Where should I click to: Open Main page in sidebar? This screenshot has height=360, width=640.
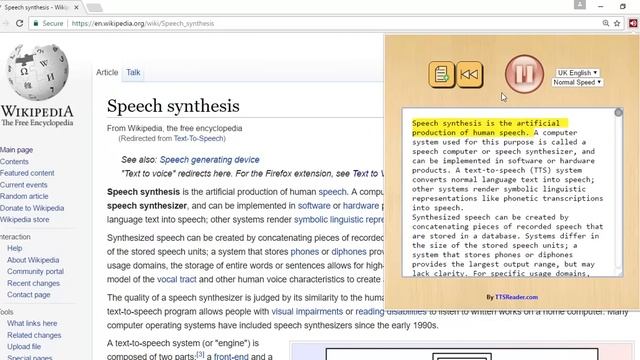click(x=16, y=150)
